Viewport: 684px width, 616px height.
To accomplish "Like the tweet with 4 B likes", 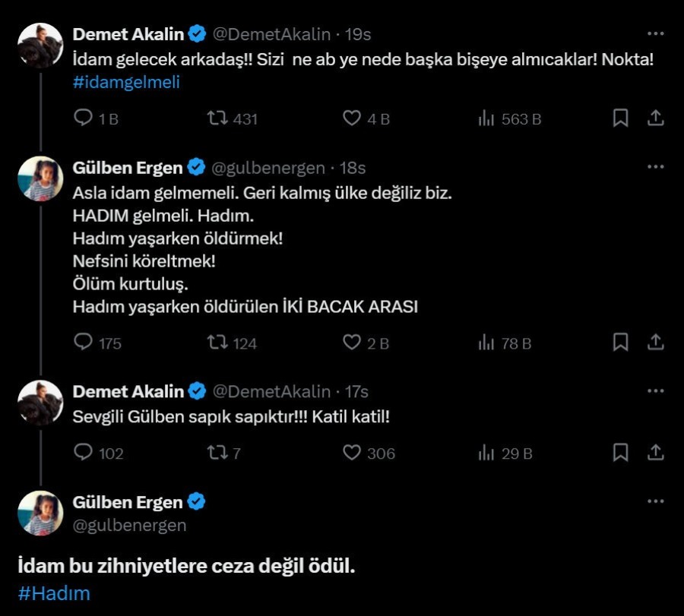I will 351,118.
